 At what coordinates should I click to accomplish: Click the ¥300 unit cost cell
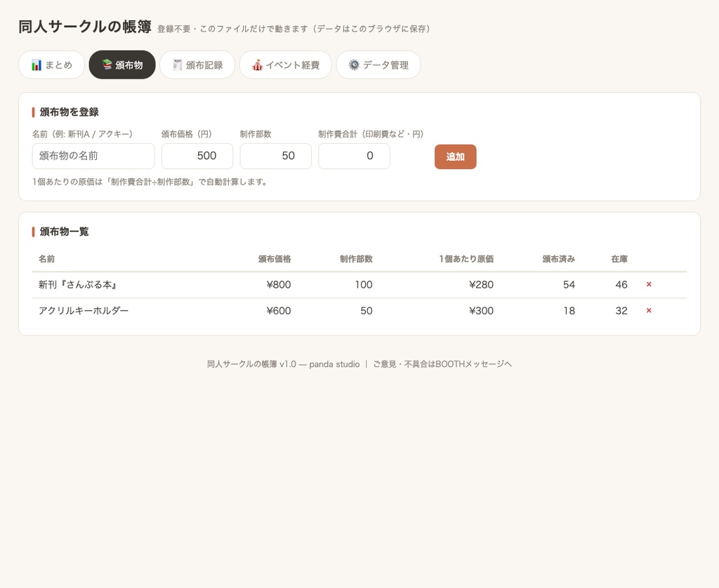click(481, 311)
